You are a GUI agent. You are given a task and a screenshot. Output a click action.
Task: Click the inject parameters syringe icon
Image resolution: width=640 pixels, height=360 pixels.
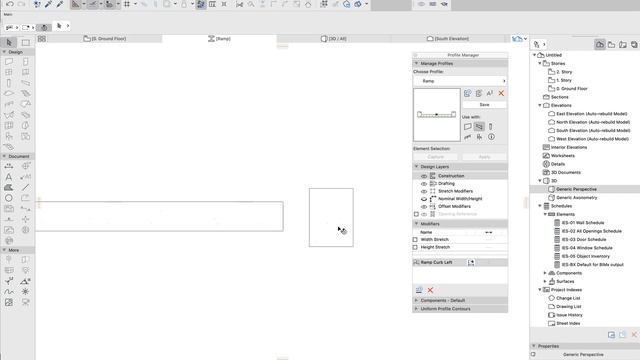(x=60, y=4)
